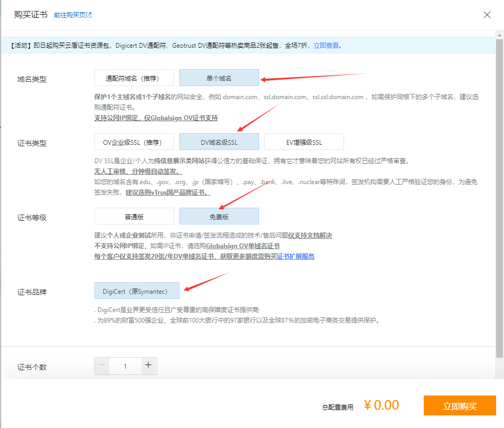This screenshot has height=428, width=504.
Task: Open the 证书扩展服务 link
Action: click(295, 256)
